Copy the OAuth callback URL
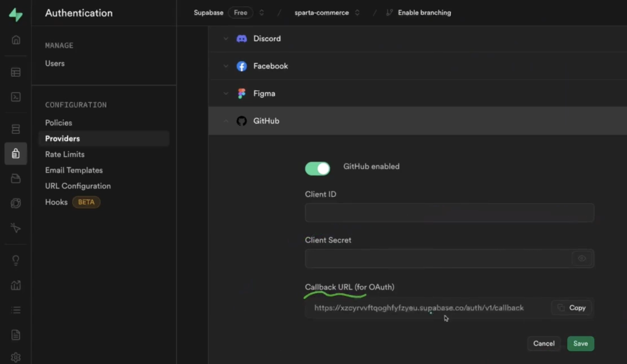The height and width of the screenshot is (364, 627). click(571, 308)
